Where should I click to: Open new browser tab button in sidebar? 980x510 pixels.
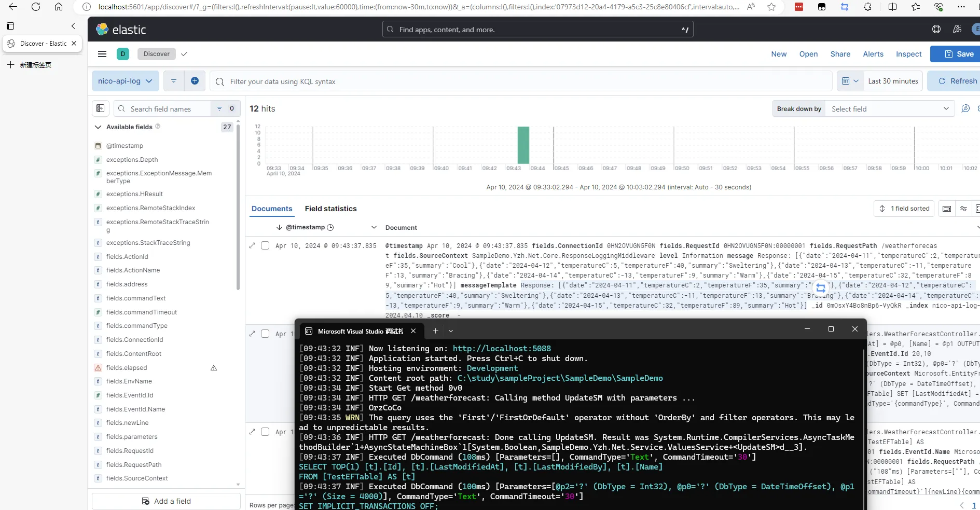[29, 65]
